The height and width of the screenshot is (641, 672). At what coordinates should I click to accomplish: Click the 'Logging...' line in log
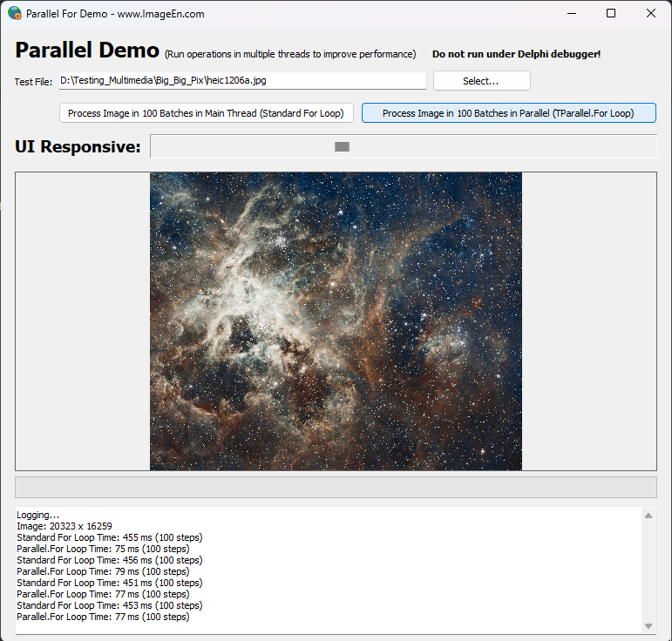(x=38, y=515)
